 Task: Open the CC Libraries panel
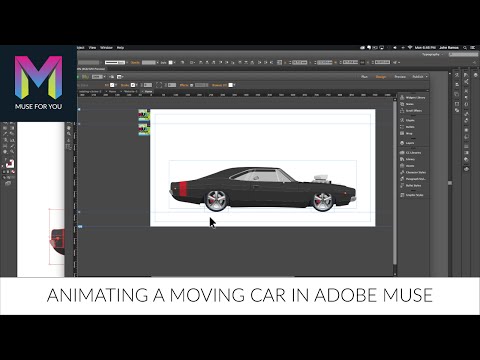click(411, 152)
